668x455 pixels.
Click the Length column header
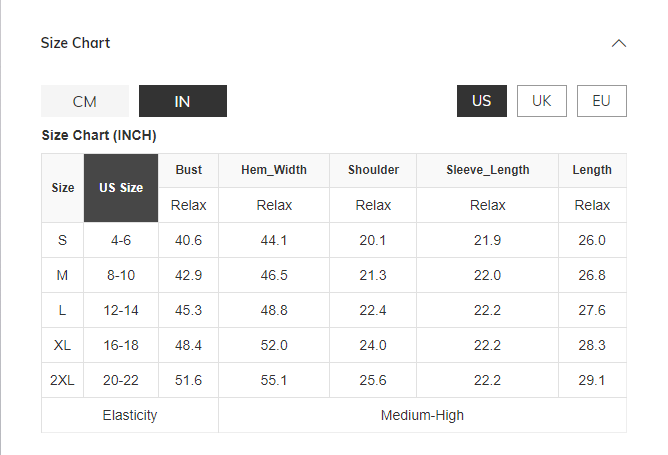(592, 170)
